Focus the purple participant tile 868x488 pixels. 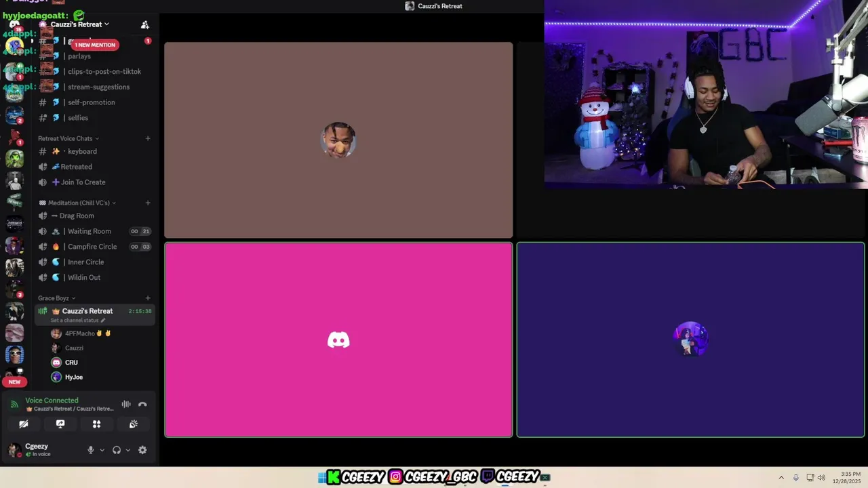(690, 340)
